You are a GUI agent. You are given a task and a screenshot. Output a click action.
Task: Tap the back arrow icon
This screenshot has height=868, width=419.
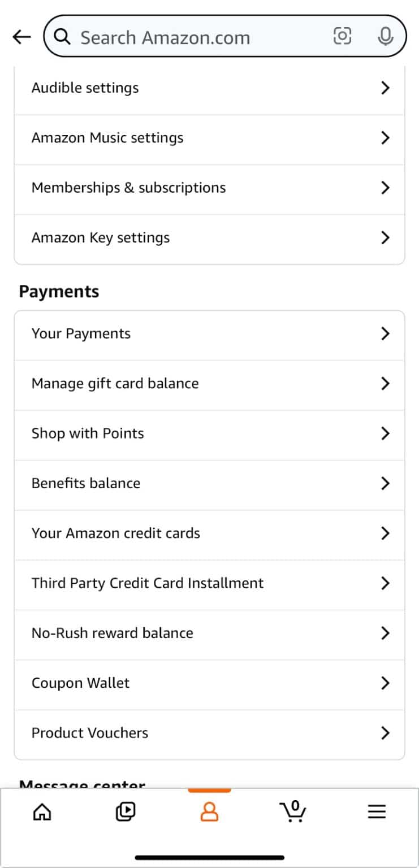(21, 37)
